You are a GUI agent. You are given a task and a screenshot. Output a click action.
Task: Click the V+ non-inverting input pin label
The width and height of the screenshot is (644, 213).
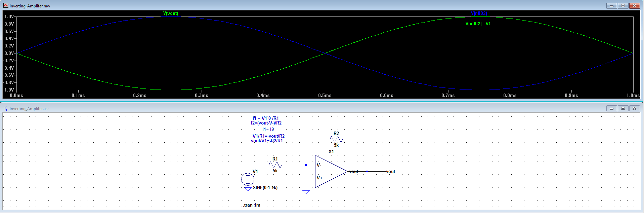[319, 178]
